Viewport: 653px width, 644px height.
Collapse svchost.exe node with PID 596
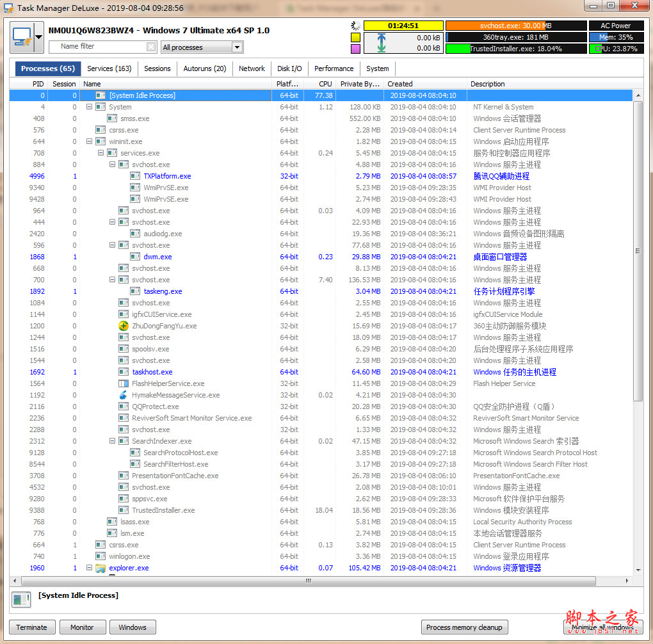click(113, 245)
